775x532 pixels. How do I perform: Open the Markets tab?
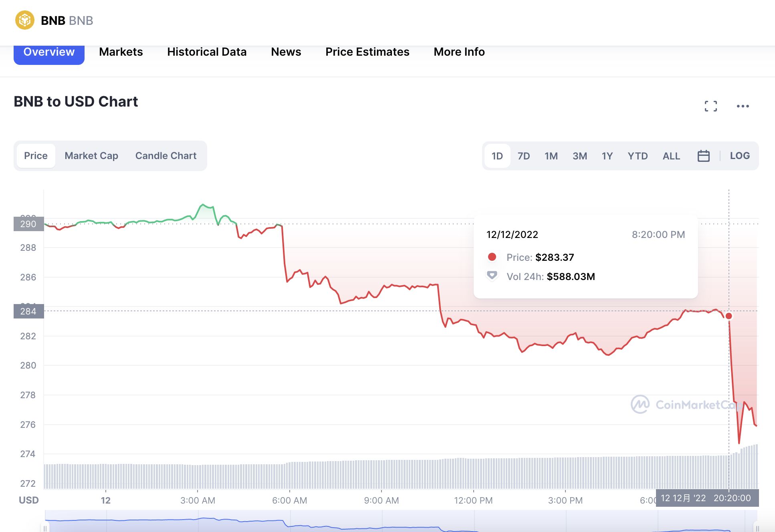[121, 52]
